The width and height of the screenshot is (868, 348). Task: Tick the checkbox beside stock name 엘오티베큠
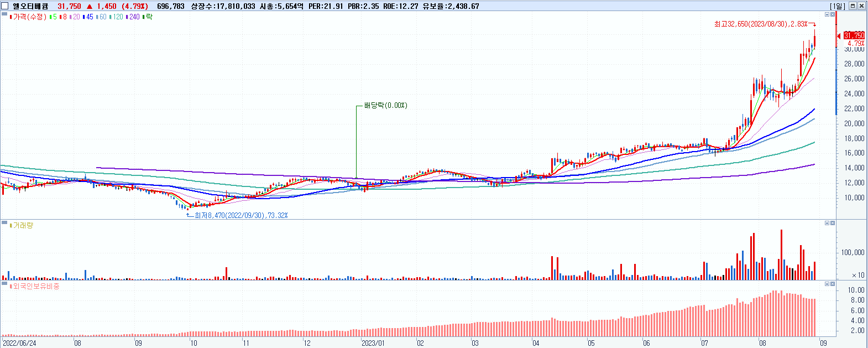pos(6,6)
